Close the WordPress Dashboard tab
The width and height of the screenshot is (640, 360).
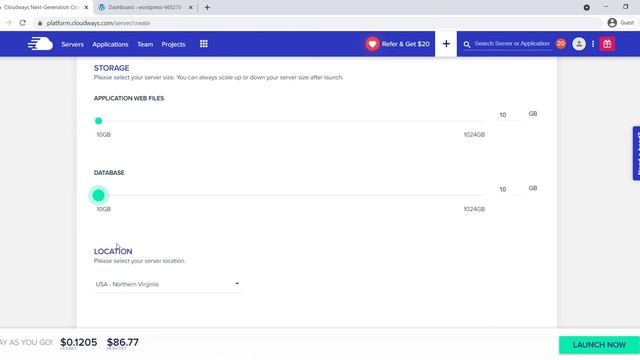(191, 7)
